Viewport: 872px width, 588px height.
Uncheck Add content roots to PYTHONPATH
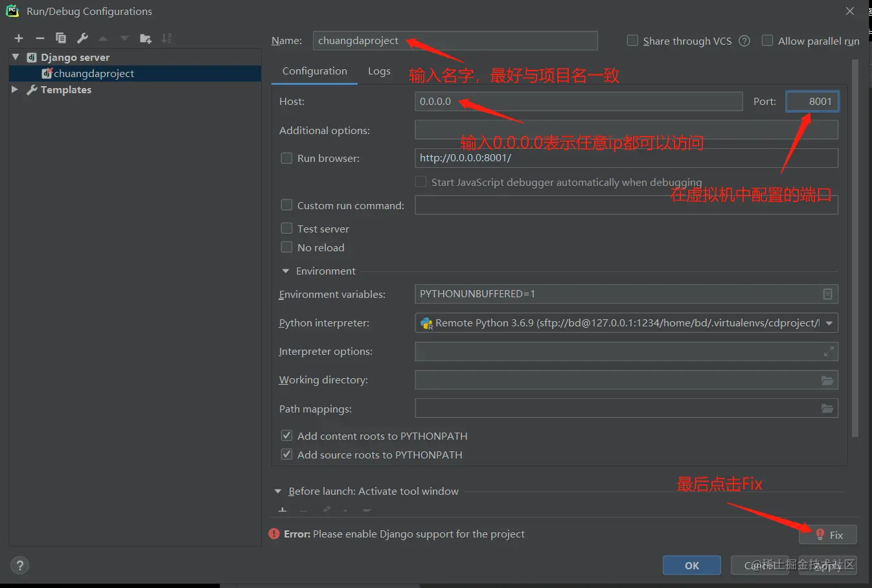click(286, 436)
